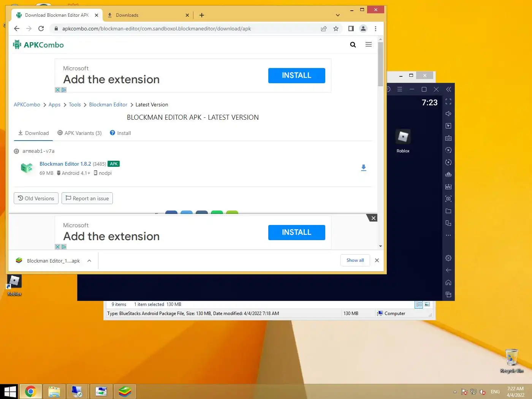
Task: Open Chrome side panel icon
Action: pos(351,28)
